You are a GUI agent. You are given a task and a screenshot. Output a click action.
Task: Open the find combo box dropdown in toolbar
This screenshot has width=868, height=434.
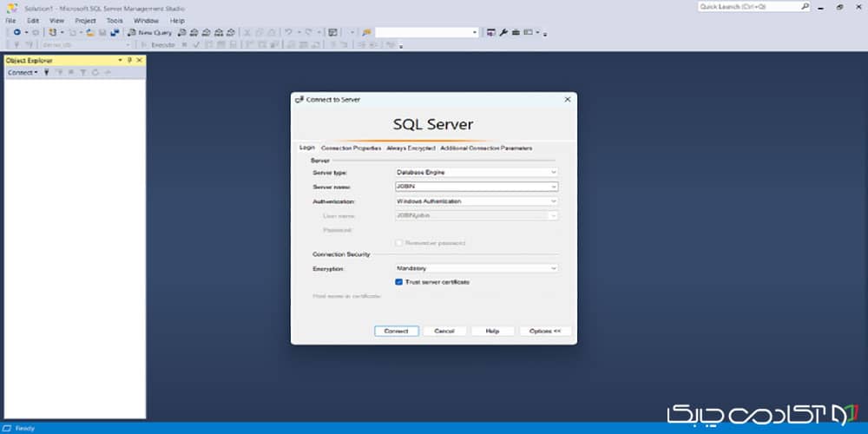[x=475, y=33]
